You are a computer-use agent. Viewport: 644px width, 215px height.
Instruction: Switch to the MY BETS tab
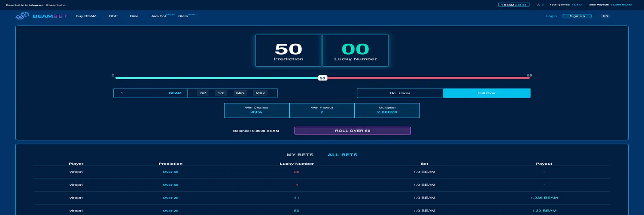(x=300, y=155)
